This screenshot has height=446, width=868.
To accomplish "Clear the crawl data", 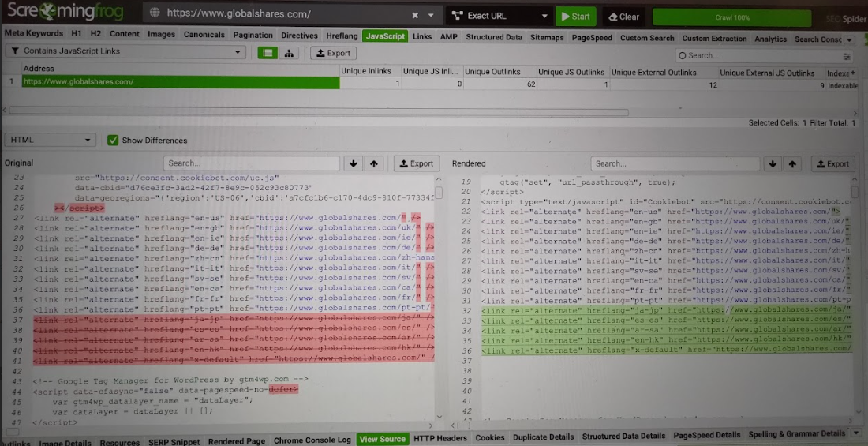I will [x=624, y=16].
